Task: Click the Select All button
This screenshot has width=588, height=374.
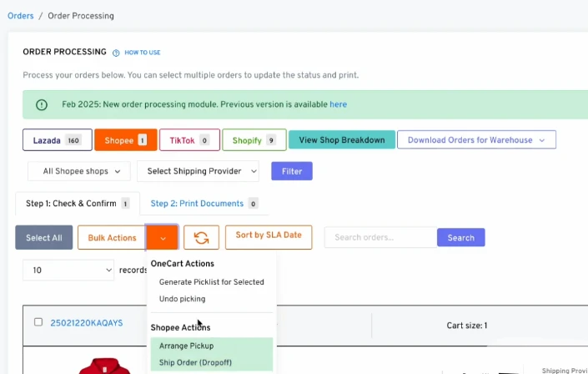Action: coord(44,237)
